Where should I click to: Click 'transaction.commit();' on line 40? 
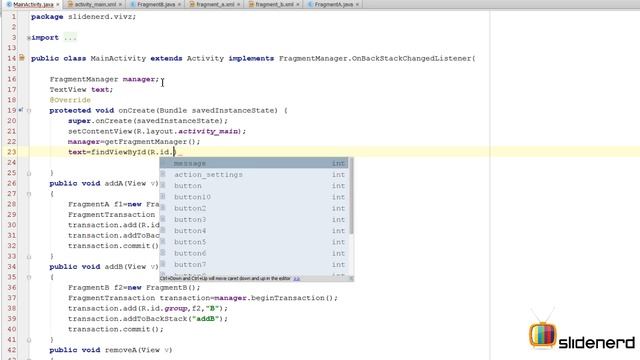point(116,329)
